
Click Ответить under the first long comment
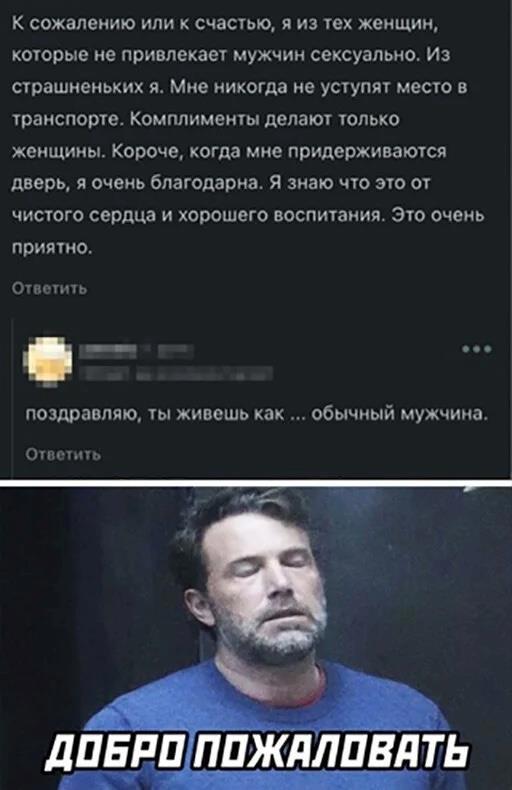pos(49,289)
